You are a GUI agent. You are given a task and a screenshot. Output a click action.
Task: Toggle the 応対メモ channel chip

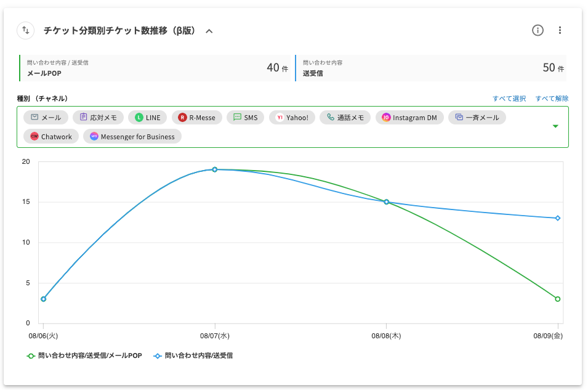[x=98, y=118]
